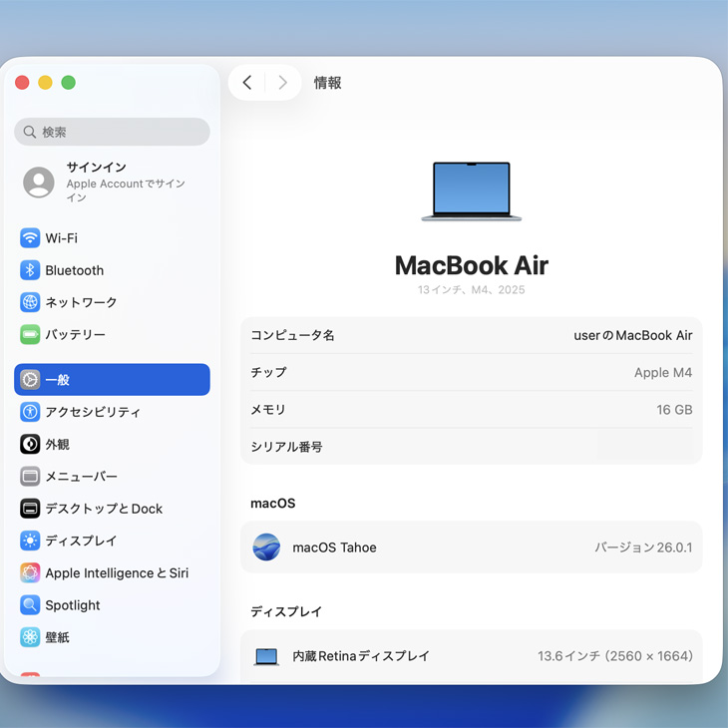728x728 pixels.
Task: Open the ディスプレイ sun icon
Action: [30, 541]
